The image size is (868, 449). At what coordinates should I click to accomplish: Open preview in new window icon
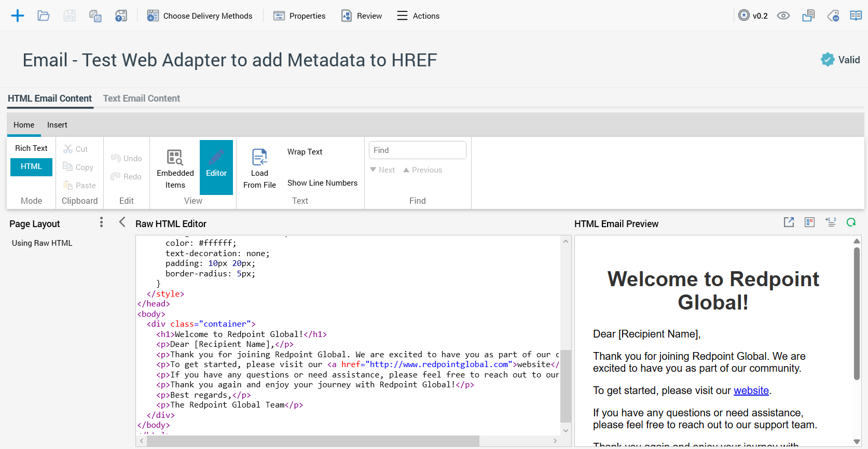(x=789, y=222)
